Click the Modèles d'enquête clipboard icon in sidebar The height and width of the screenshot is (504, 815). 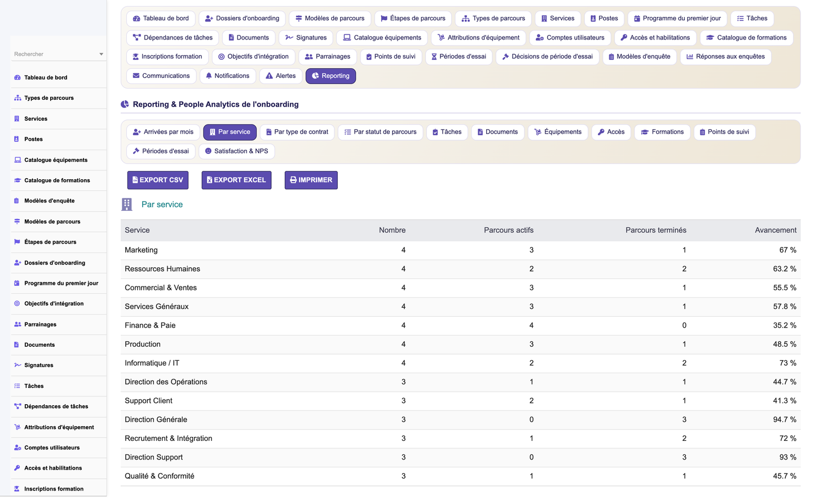[17, 201]
